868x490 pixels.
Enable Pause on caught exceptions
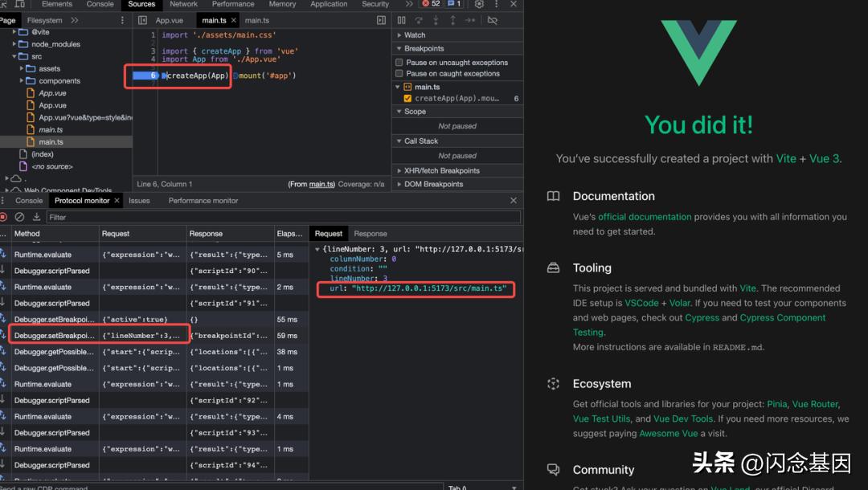[399, 74]
